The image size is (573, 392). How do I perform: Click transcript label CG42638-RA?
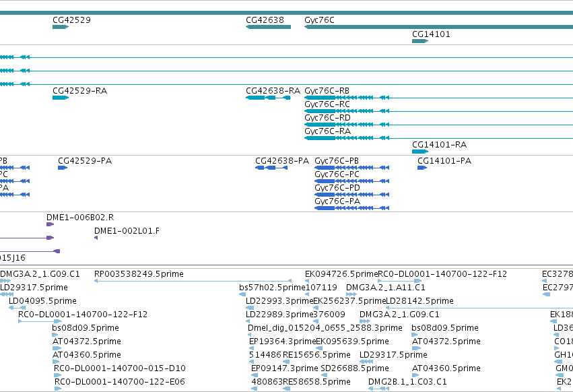(x=273, y=91)
